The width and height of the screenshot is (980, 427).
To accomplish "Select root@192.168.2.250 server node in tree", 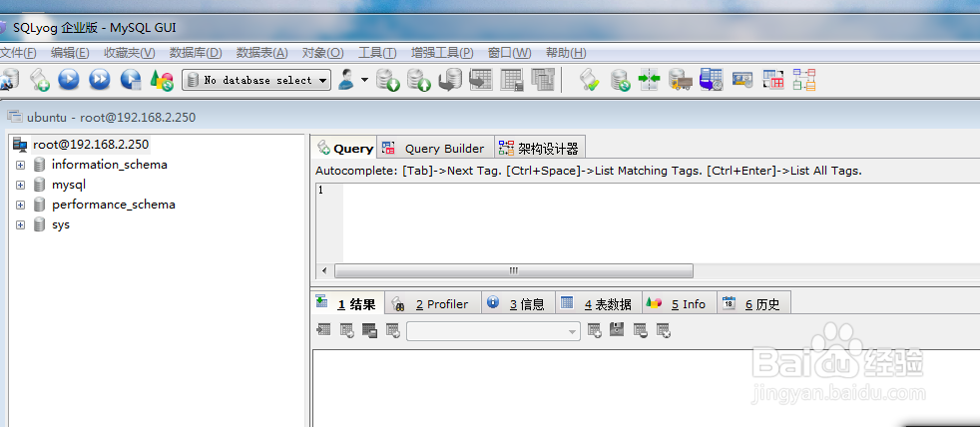I will [91, 145].
